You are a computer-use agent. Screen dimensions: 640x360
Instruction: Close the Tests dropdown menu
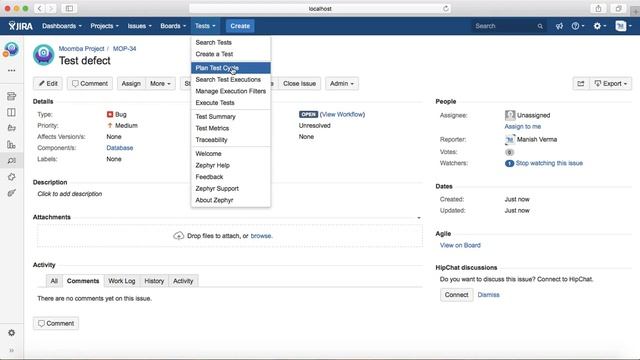(x=205, y=26)
